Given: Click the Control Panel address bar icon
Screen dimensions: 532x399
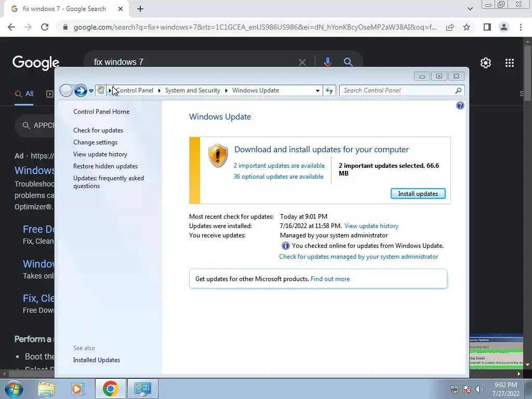Looking at the screenshot, I should click(x=101, y=90).
